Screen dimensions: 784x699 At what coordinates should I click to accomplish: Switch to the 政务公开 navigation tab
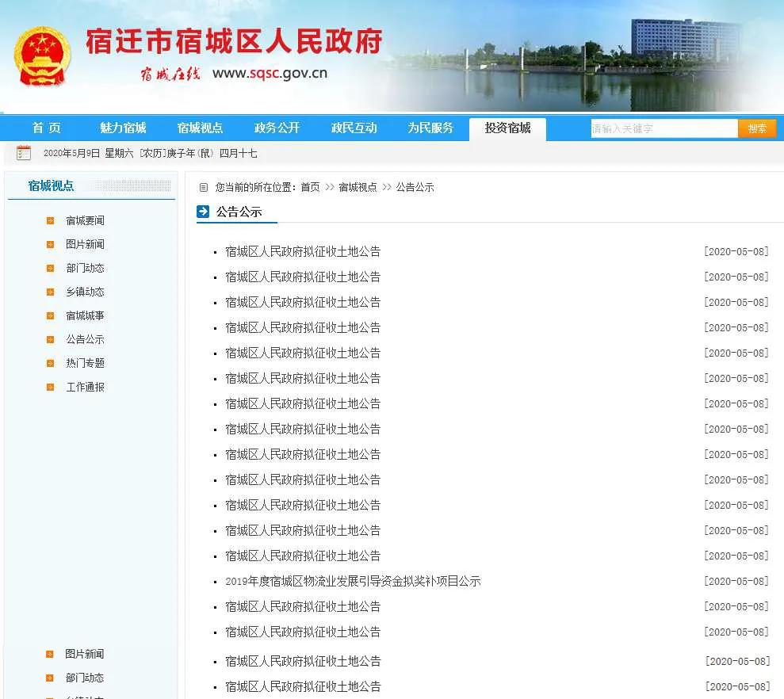click(x=277, y=128)
